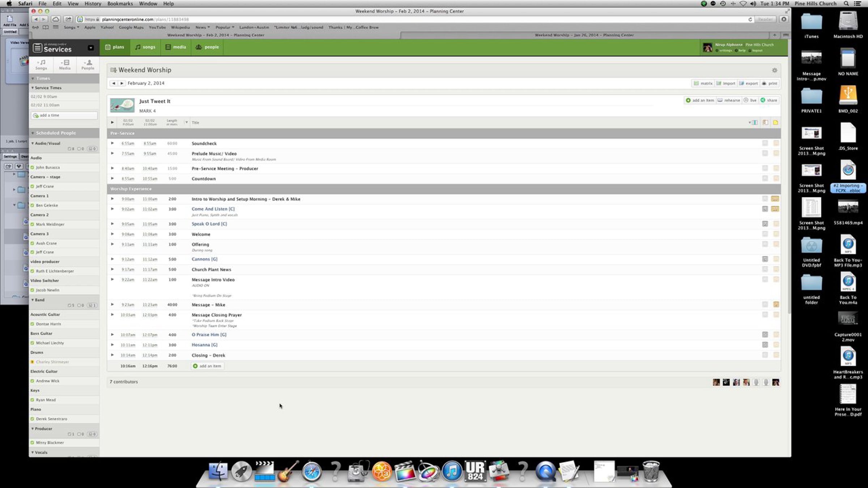This screenshot has height=488, width=868.
Task: Click the share plan button
Action: [769, 100]
